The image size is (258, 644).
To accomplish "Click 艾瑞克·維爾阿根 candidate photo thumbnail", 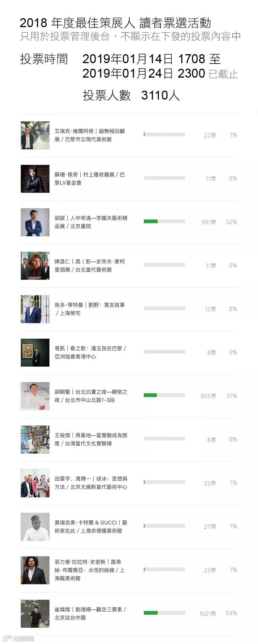I will click(x=35, y=135).
